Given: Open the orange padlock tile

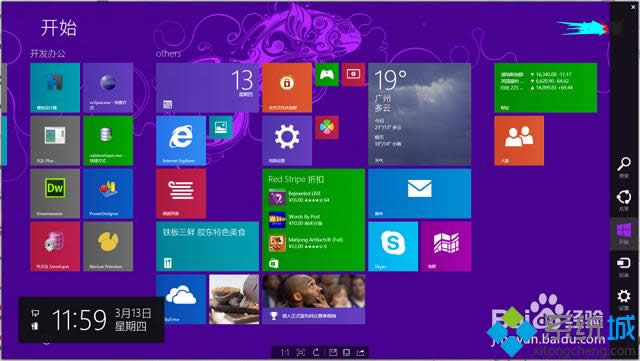Looking at the screenshot, I should [287, 88].
